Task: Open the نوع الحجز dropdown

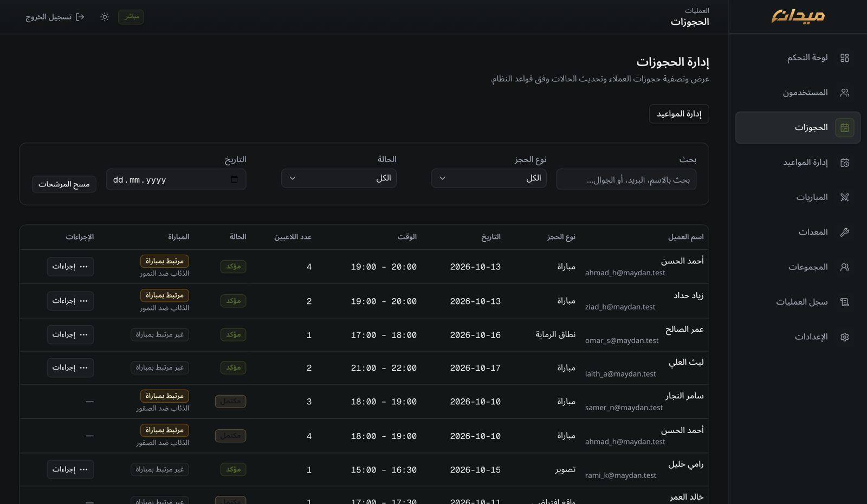Action: point(489,178)
